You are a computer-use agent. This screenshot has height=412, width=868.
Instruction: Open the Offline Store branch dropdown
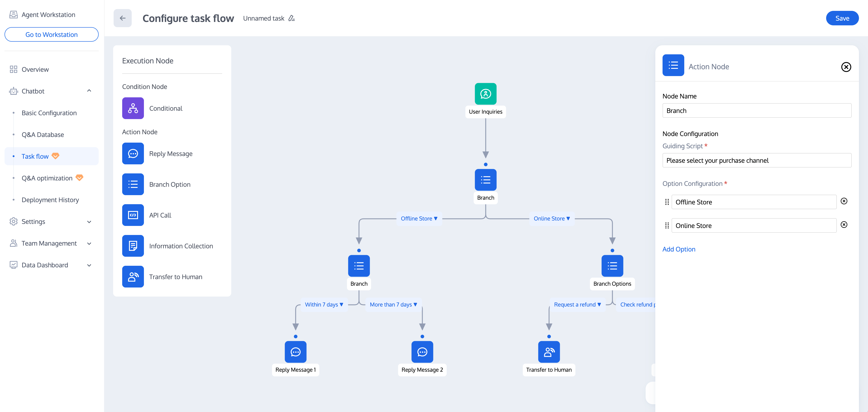click(419, 218)
